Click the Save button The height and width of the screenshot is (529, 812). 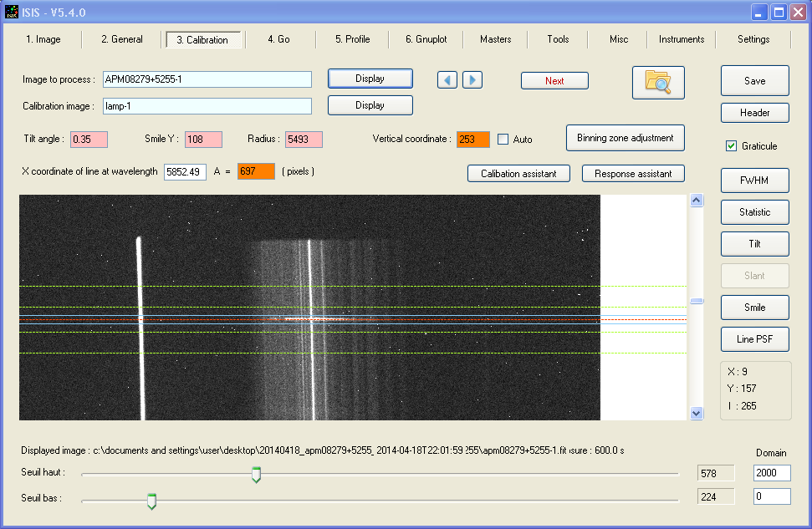coord(754,81)
